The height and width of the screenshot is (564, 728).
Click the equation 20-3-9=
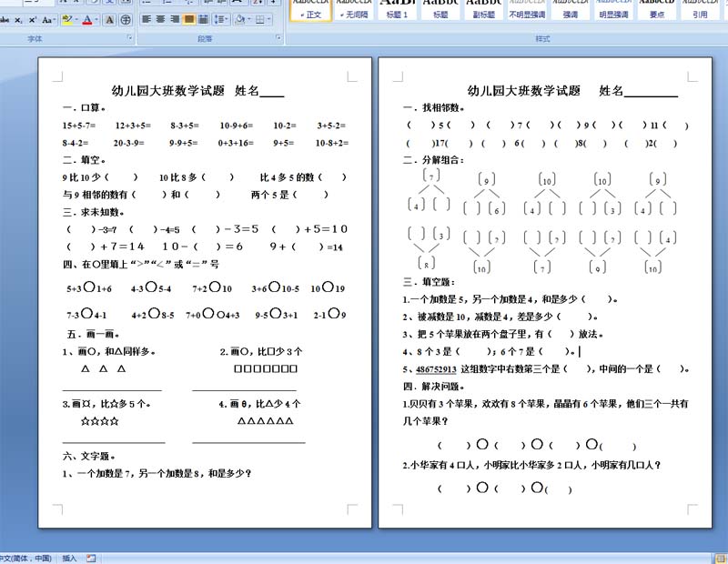pos(128,143)
